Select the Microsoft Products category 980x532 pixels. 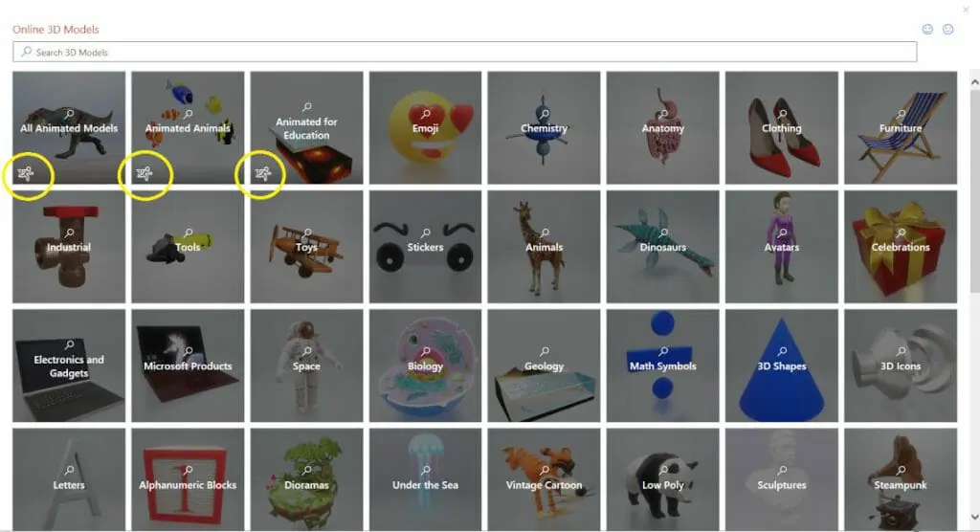point(188,366)
